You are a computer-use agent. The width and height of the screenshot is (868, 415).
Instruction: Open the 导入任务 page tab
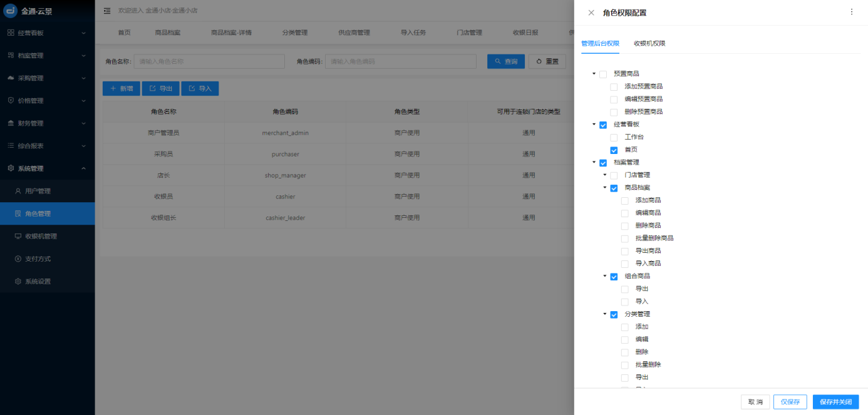coord(413,33)
